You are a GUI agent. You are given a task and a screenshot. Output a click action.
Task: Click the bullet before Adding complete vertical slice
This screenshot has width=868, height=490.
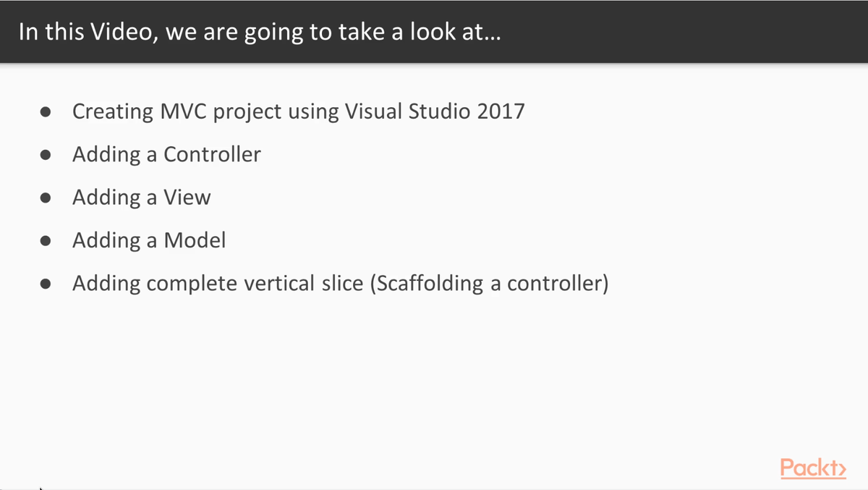[x=46, y=283]
